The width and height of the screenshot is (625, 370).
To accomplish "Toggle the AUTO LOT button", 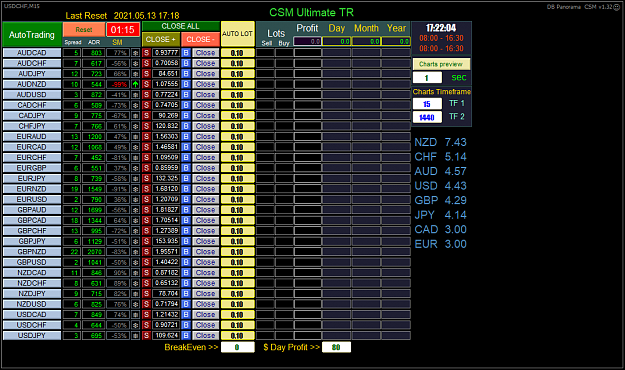I will [238, 34].
